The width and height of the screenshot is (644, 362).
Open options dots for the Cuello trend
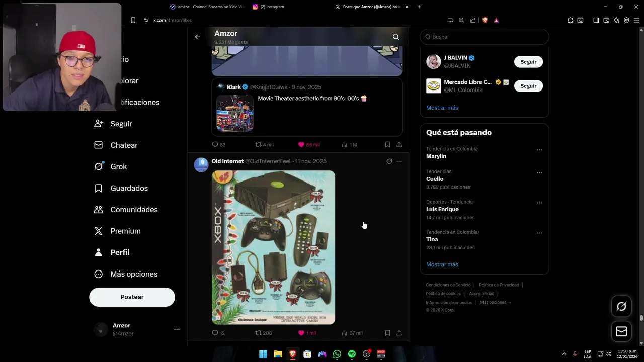pos(539,172)
